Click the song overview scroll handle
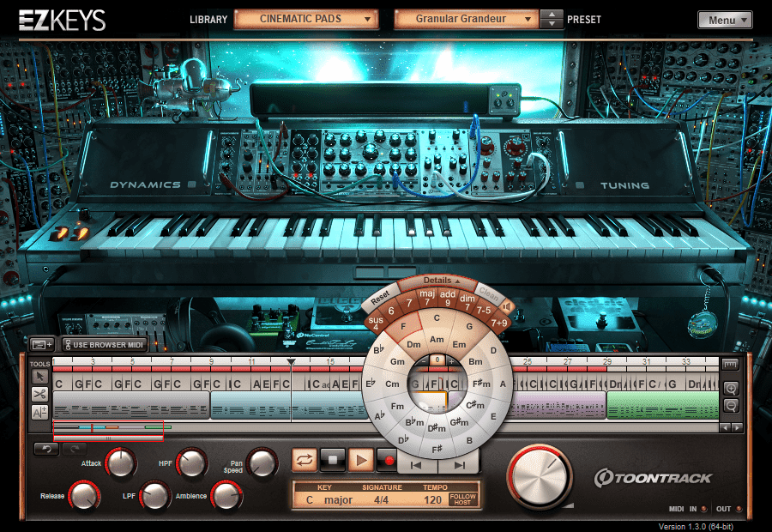 (108, 438)
